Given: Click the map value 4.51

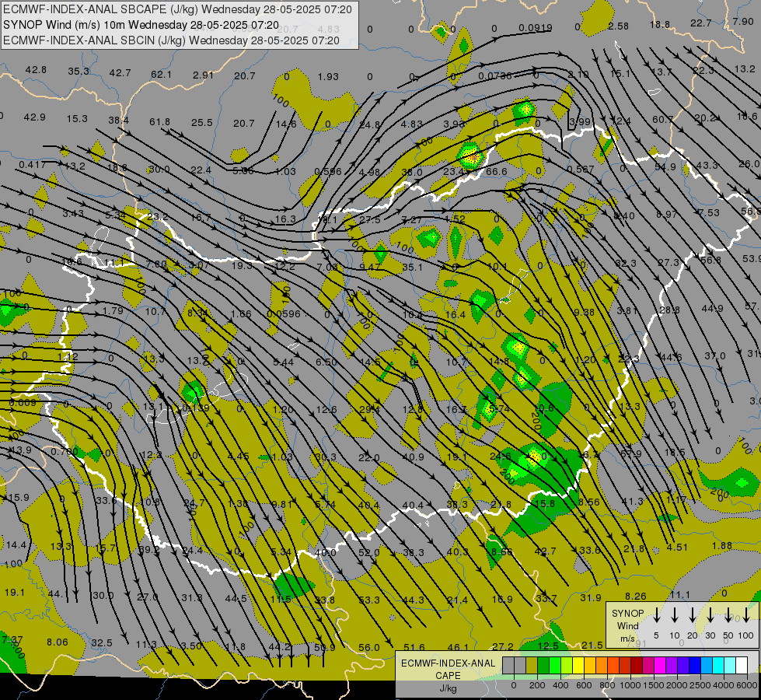Looking at the screenshot, I should pos(677,547).
